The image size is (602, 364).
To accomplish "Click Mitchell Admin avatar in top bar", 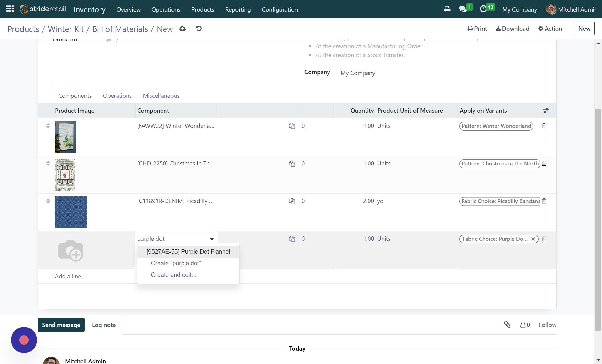I will click(551, 9).
